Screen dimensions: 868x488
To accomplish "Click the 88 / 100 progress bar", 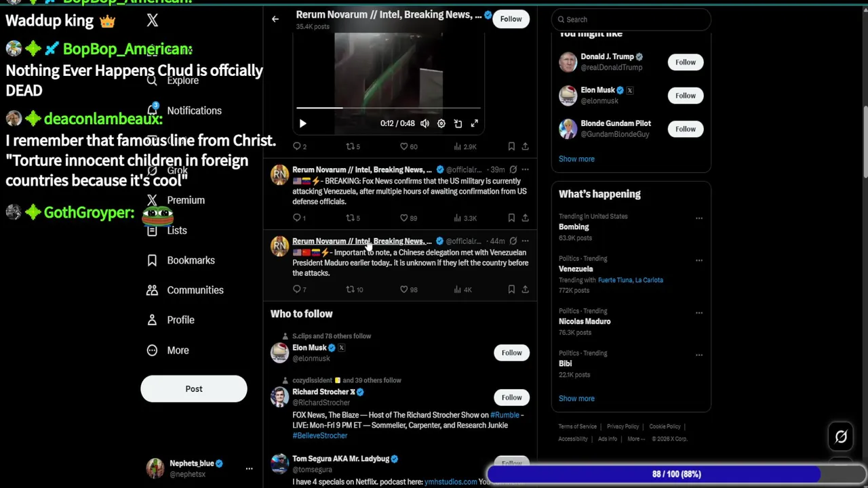I will 676,474.
